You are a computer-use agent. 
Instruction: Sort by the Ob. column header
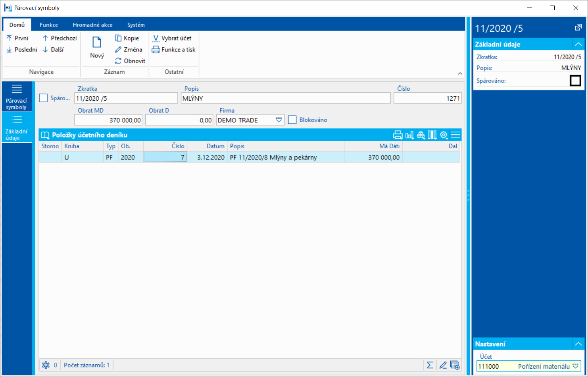[131, 146]
